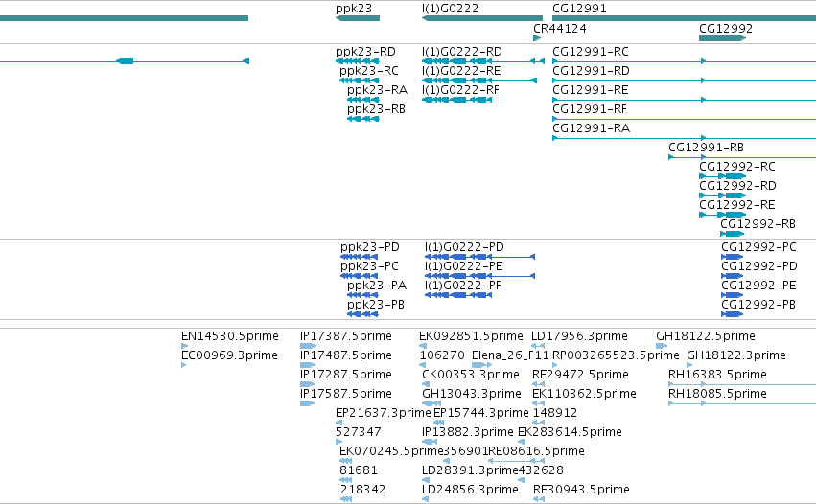816x504 pixels.
Task: Click EST EP15744.3prime
Action: 438,423
